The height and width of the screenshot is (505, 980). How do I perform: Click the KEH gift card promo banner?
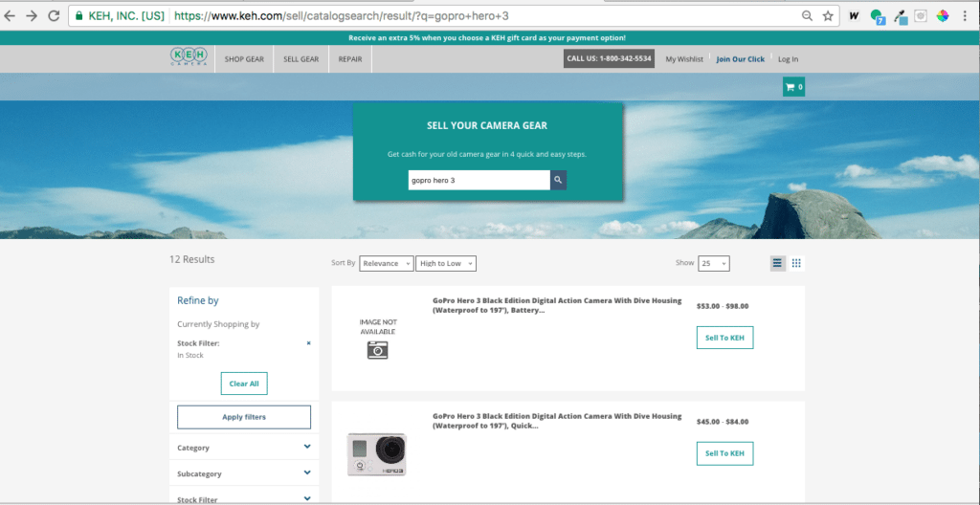pyautogui.click(x=487, y=38)
